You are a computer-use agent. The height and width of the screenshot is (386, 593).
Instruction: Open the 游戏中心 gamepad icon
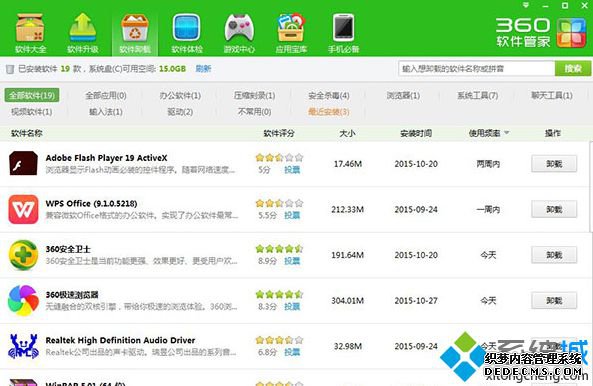coord(239,28)
